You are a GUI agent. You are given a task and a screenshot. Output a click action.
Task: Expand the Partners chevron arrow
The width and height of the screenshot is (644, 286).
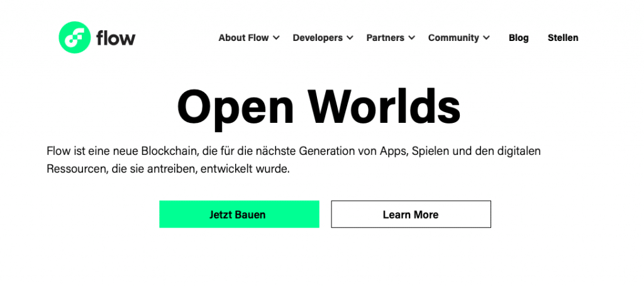pyautogui.click(x=412, y=38)
